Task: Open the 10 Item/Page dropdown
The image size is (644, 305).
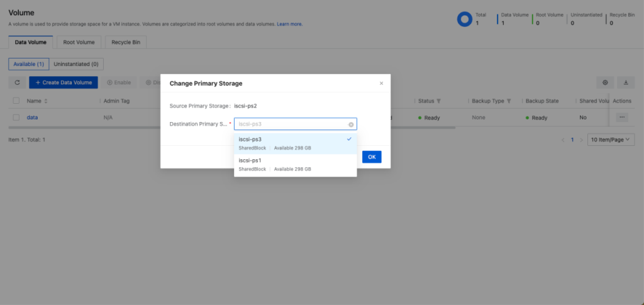Action: pos(611,140)
